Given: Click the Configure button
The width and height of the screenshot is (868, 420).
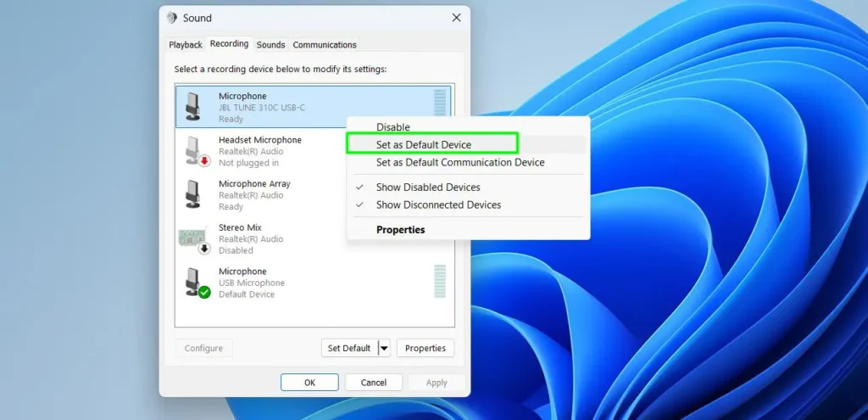Looking at the screenshot, I should [203, 348].
